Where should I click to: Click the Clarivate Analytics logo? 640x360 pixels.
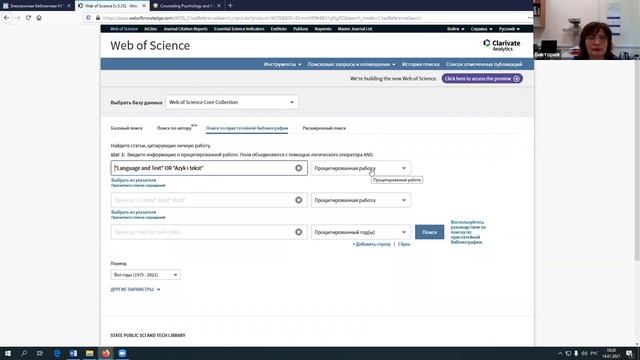pyautogui.click(x=502, y=45)
